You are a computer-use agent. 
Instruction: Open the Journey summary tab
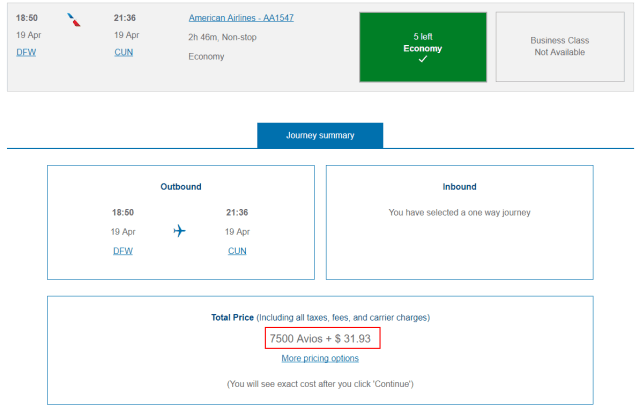(320, 135)
